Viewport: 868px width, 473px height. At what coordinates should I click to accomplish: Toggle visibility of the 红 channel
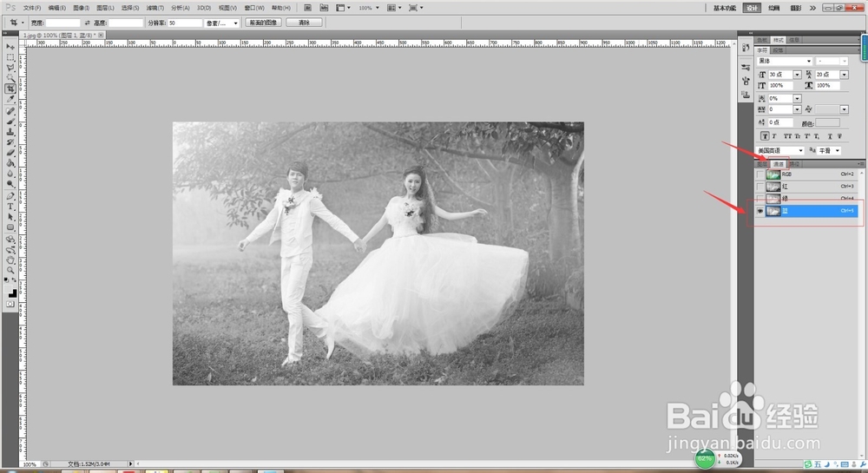[760, 187]
